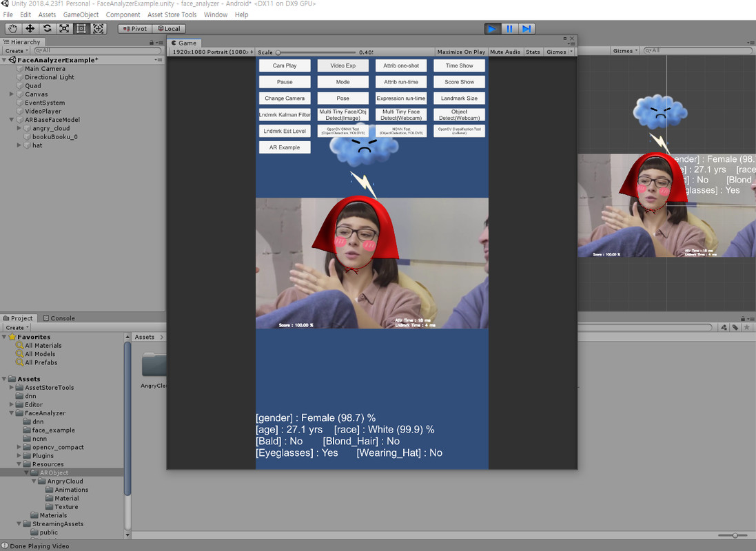Click the Scene view search field
This screenshot has height=551, width=756.
tap(697, 50)
